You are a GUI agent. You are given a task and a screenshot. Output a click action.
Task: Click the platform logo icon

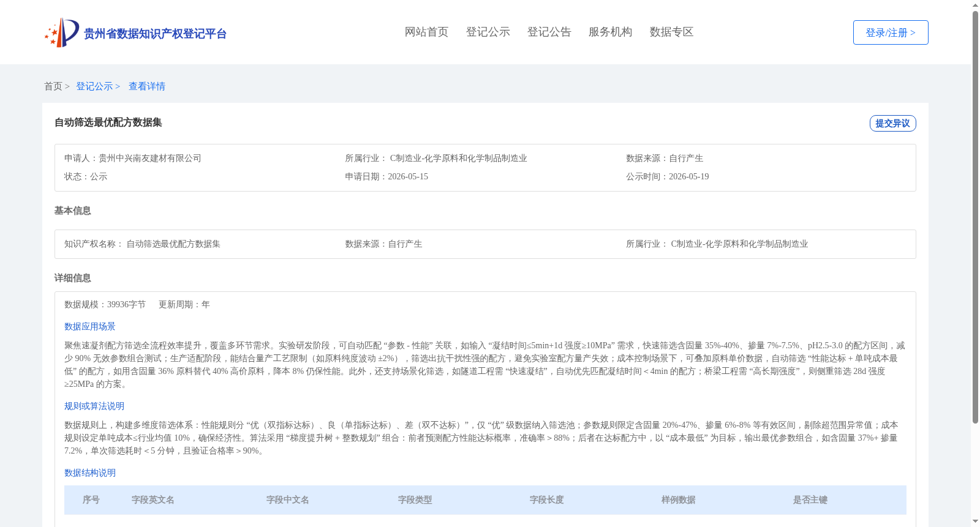click(62, 32)
